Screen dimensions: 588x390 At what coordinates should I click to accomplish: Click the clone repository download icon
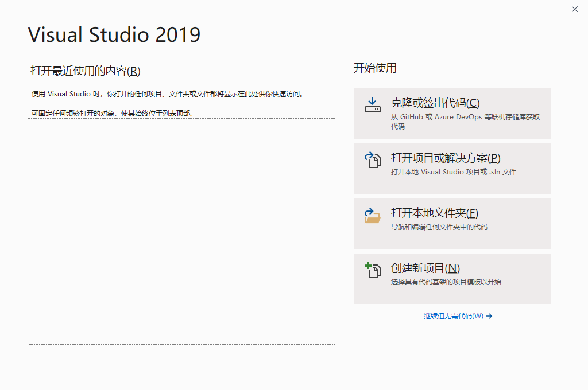[x=372, y=104]
